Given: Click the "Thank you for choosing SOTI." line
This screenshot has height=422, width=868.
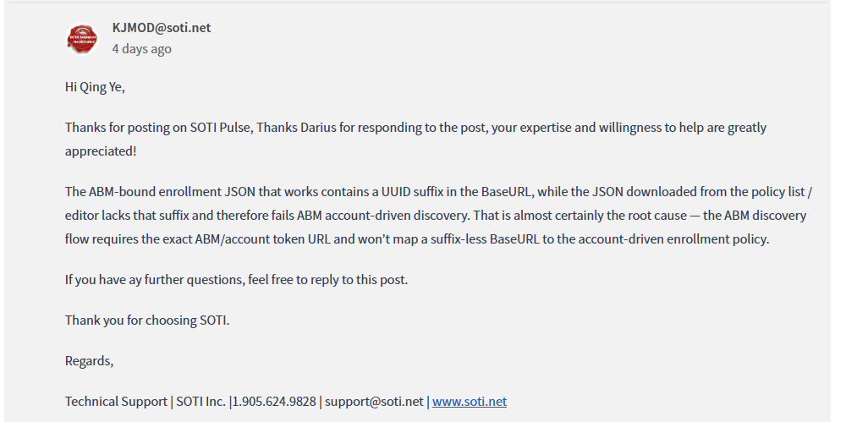Looking at the screenshot, I should tap(147, 321).
